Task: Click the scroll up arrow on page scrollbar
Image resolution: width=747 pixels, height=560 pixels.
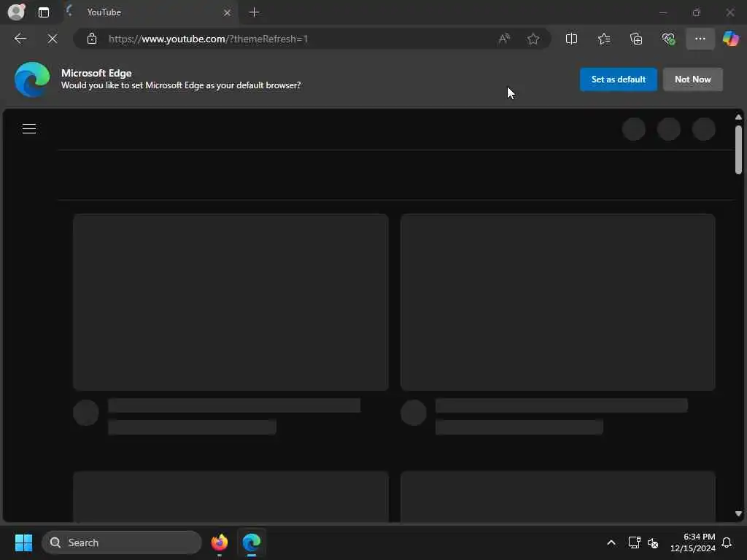Action: [x=738, y=117]
